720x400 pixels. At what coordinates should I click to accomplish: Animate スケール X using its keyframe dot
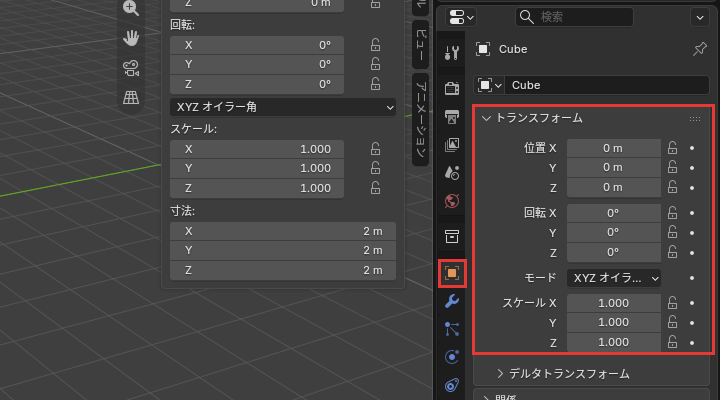692,303
